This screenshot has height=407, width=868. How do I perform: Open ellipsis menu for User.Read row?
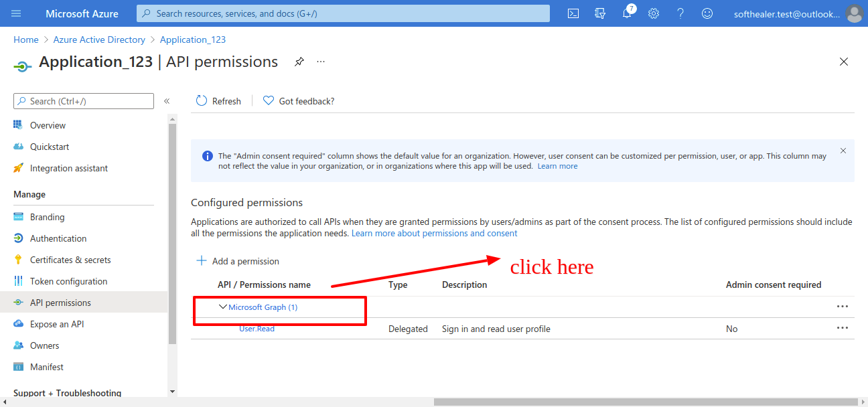click(x=843, y=328)
